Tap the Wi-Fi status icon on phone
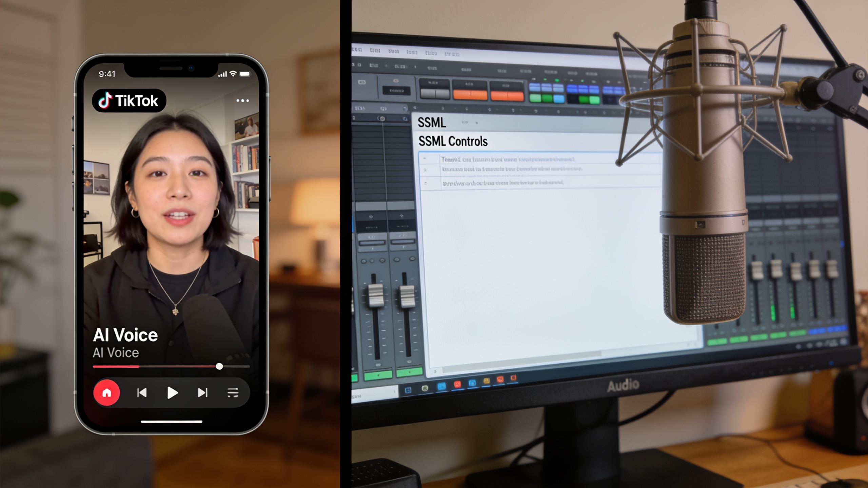 point(233,74)
